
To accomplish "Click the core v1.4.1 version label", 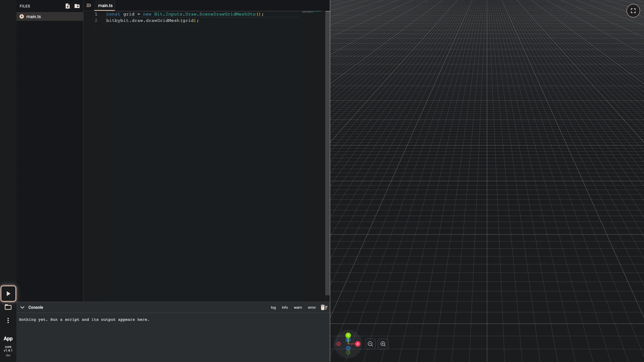I will 8,349.
